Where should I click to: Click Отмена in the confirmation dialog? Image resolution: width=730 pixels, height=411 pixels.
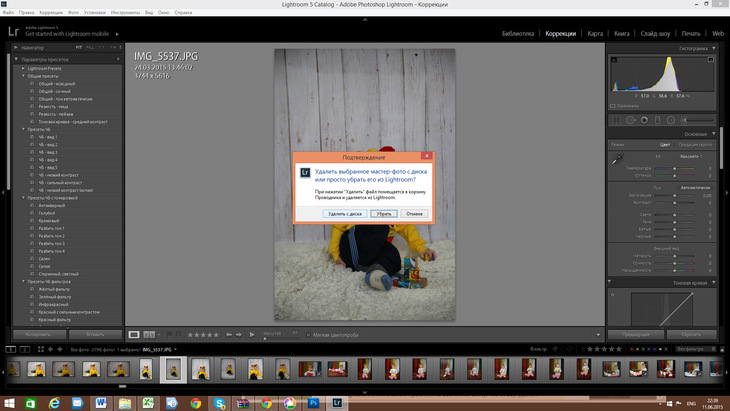[x=416, y=213]
